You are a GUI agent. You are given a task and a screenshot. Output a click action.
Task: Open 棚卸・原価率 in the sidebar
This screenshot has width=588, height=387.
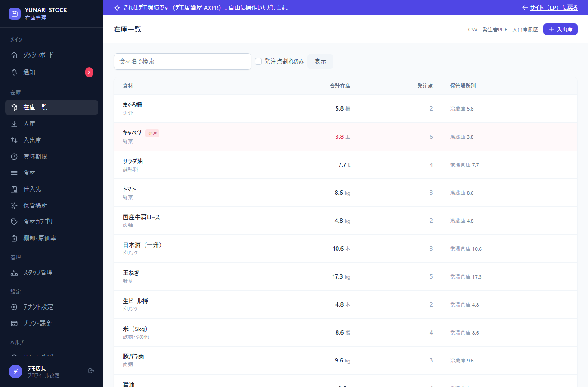(x=52, y=238)
